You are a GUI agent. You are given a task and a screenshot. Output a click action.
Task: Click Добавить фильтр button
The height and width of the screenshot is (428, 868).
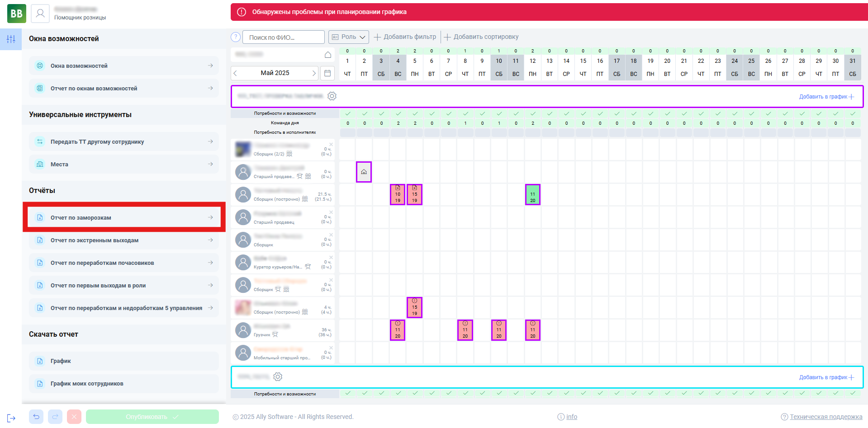pos(405,37)
